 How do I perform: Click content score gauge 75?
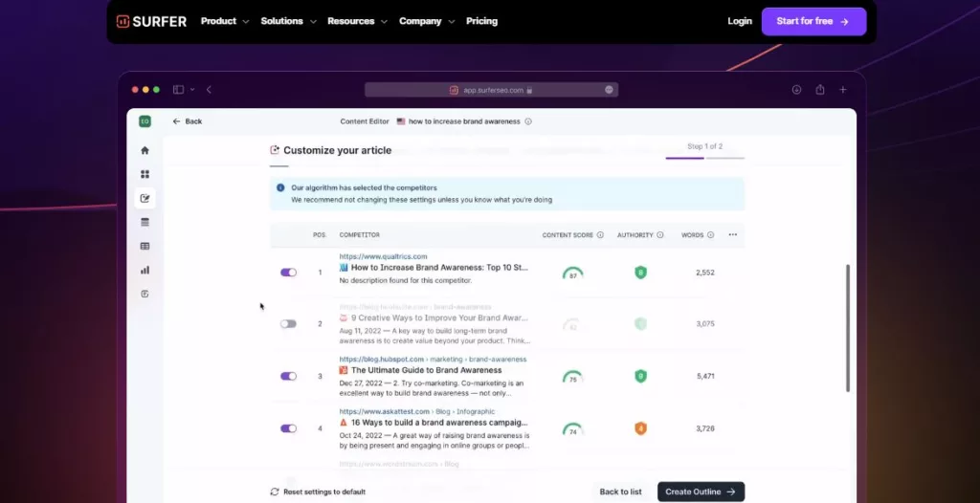click(x=573, y=377)
